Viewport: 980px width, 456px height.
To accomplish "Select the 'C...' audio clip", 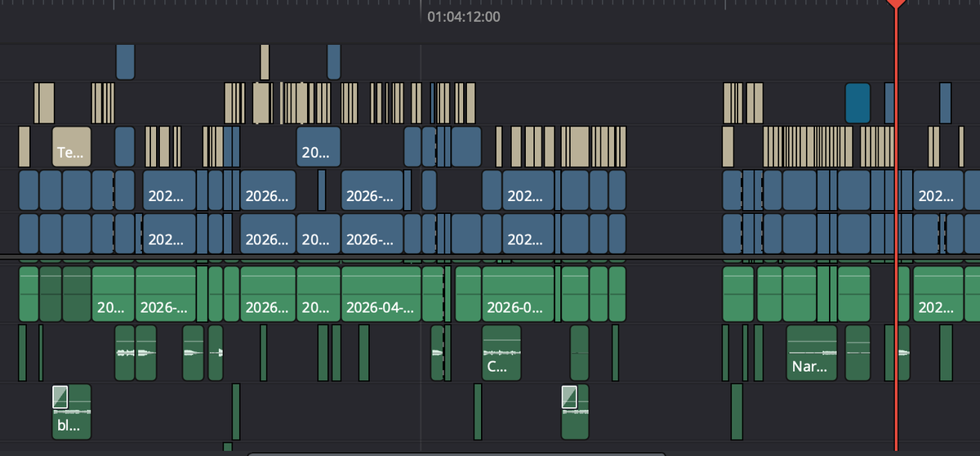I will [501, 353].
